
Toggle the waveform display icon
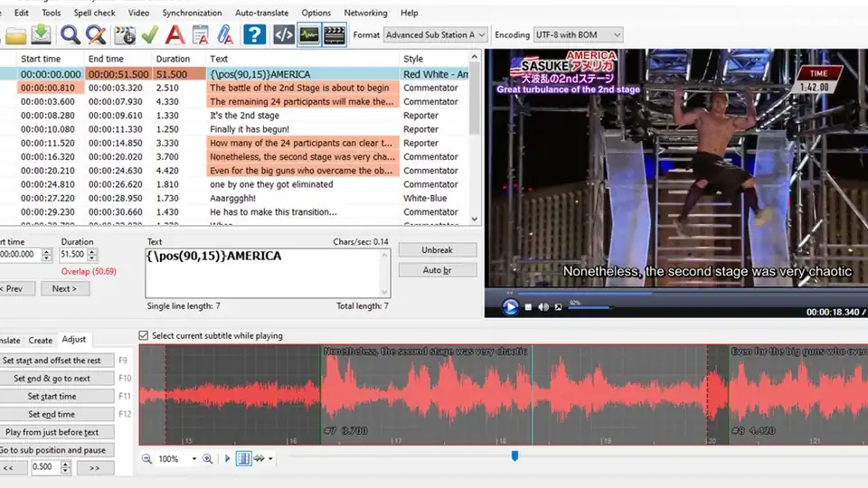click(309, 35)
